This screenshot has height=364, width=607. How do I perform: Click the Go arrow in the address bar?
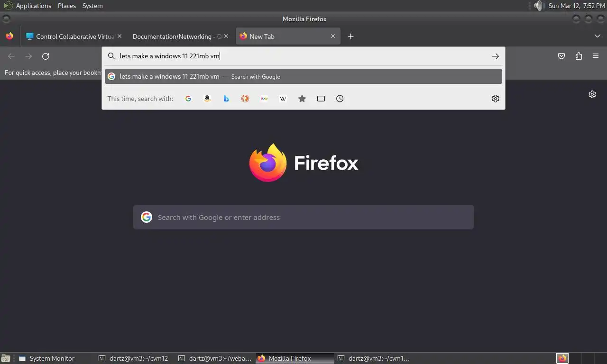click(496, 56)
